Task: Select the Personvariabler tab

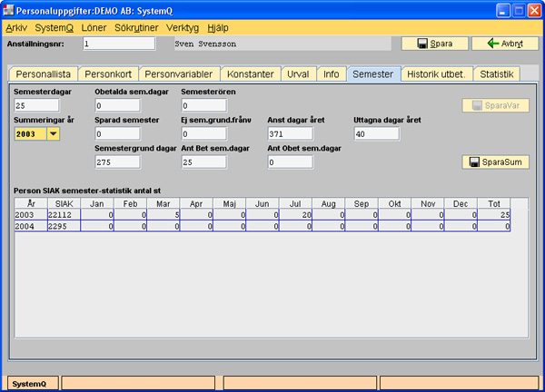Action: tap(179, 74)
